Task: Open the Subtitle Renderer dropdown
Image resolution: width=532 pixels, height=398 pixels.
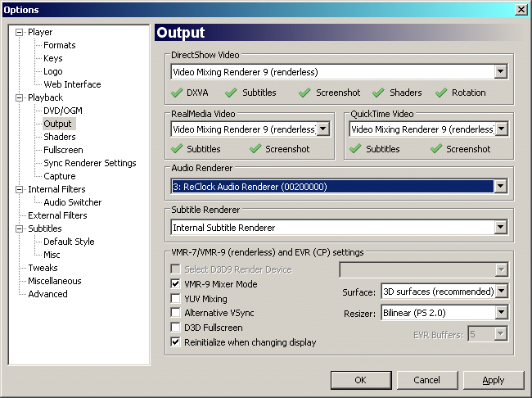Action: (x=501, y=227)
